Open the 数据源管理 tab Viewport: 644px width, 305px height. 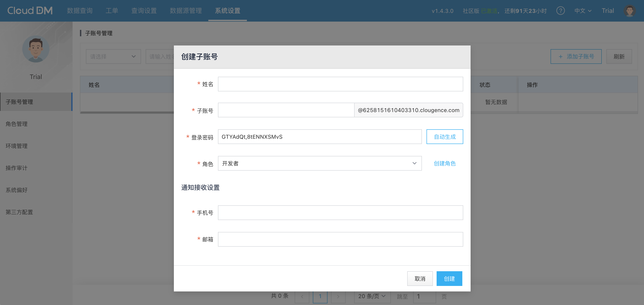186,11
